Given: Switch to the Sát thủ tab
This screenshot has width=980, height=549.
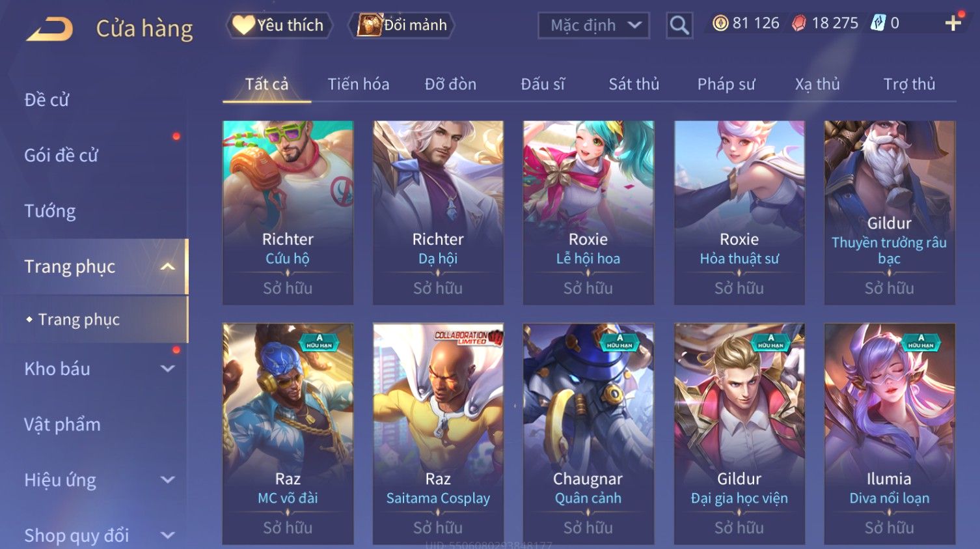Looking at the screenshot, I should (634, 84).
